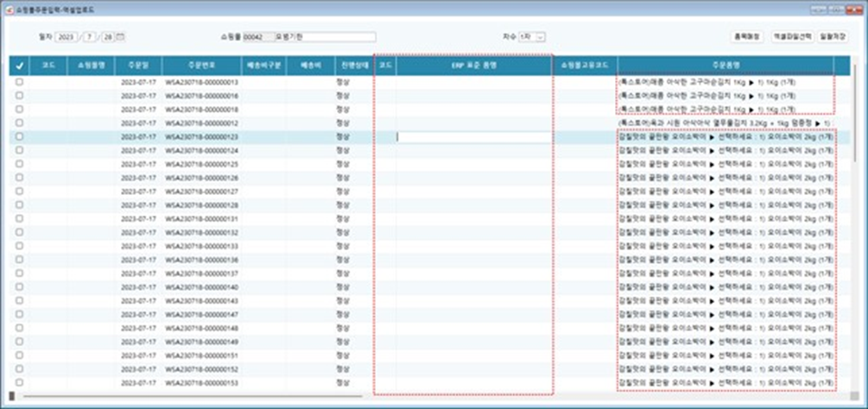
Task: Check the row for order WSA230718-000000016
Action: [19, 96]
